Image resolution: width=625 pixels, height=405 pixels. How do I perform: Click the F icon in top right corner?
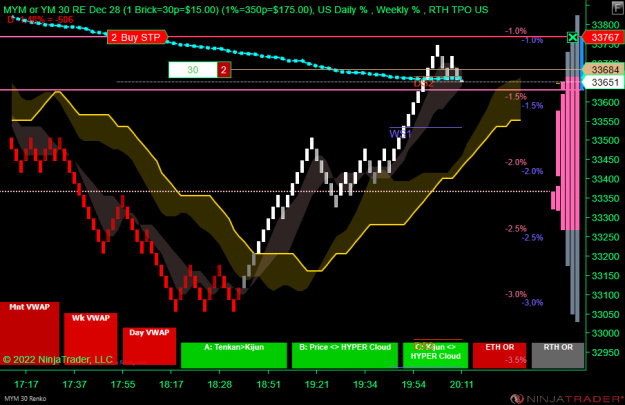coord(617,8)
